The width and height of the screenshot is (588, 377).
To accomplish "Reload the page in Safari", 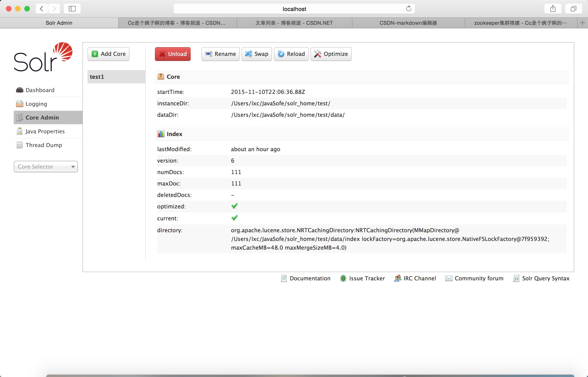I will [x=409, y=8].
